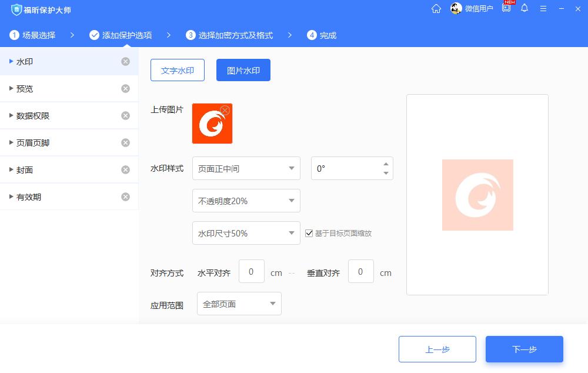588x373 pixels.
Task: Remove the 水印 option via its X icon
Action: click(125, 61)
